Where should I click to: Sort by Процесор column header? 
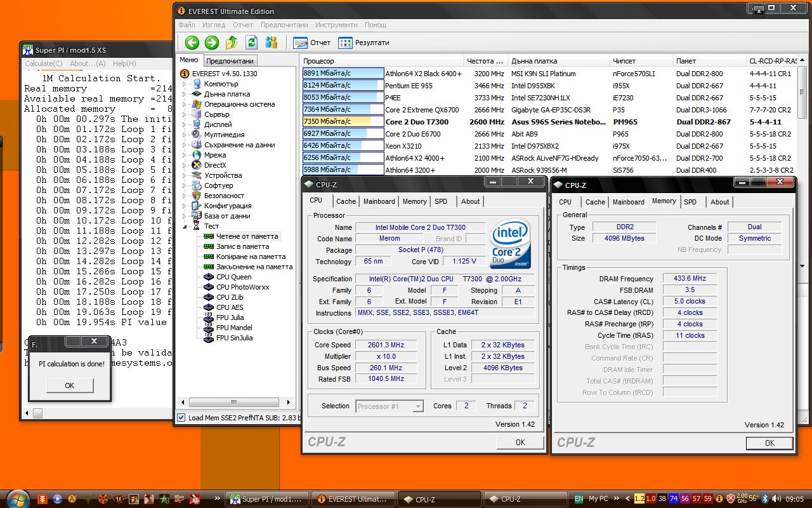[x=383, y=61]
